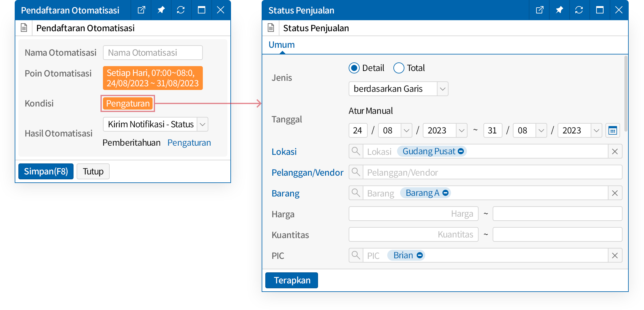Remove Brian from the PIC field

click(420, 255)
